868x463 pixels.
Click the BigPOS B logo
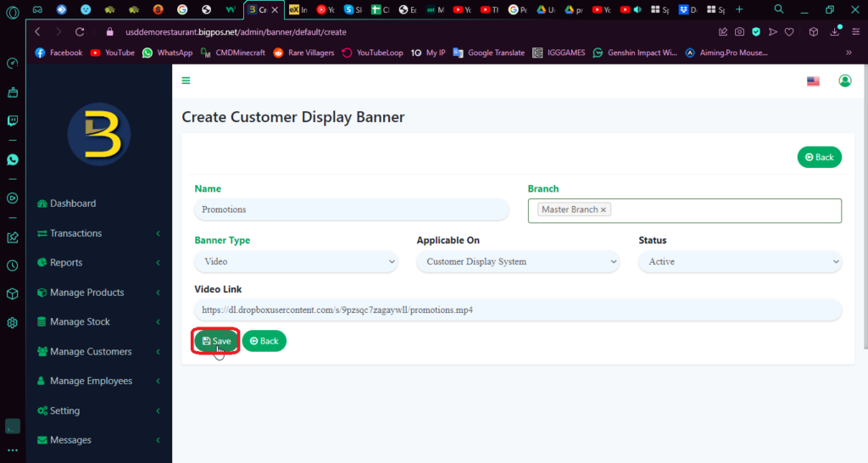[x=99, y=134]
